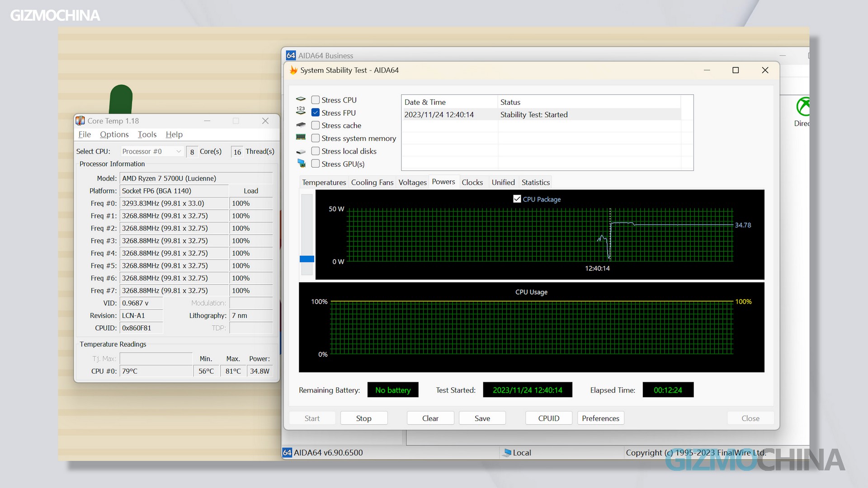Click the DirectX icon in AIDA64 background window
This screenshot has height=488, width=868.
pos(802,107)
